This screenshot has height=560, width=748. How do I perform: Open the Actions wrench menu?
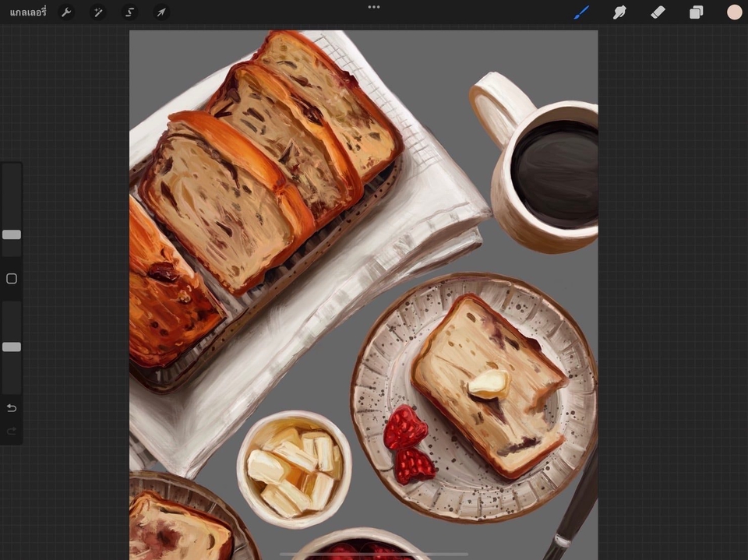pos(66,12)
